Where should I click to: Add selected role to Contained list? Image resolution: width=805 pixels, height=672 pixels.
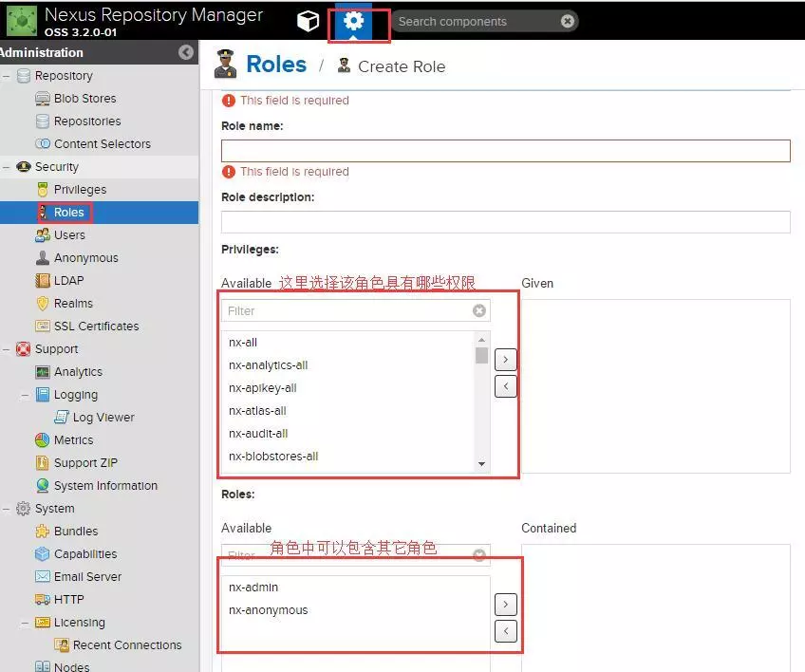tap(506, 605)
